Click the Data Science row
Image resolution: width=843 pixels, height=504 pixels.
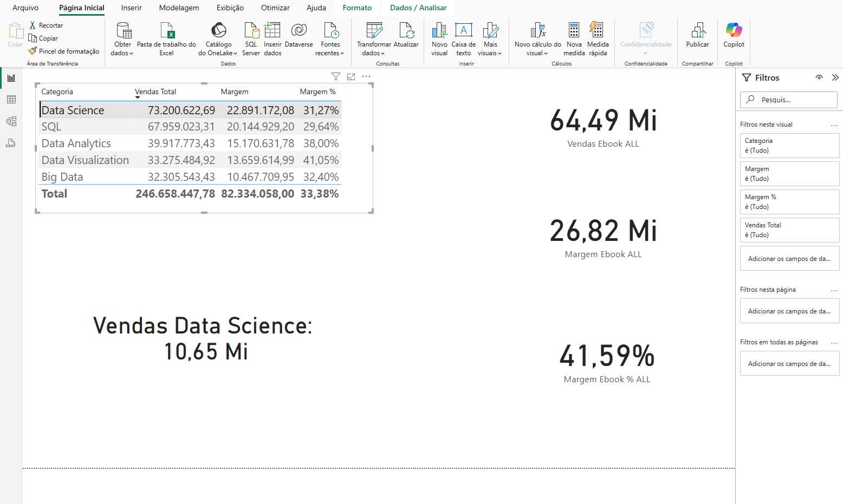point(190,110)
